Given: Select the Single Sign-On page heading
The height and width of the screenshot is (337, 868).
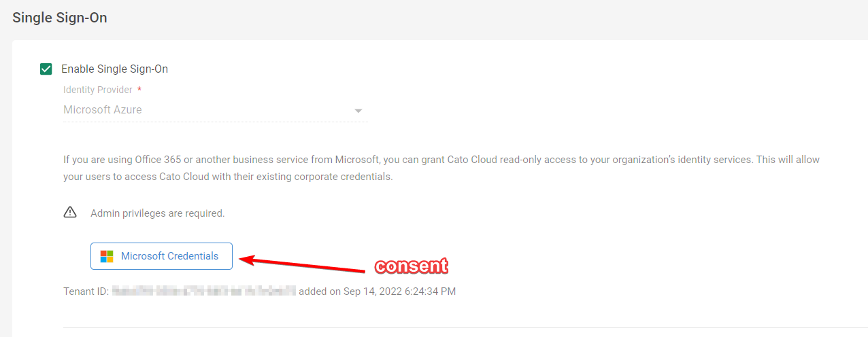Looking at the screenshot, I should pyautogui.click(x=60, y=18).
